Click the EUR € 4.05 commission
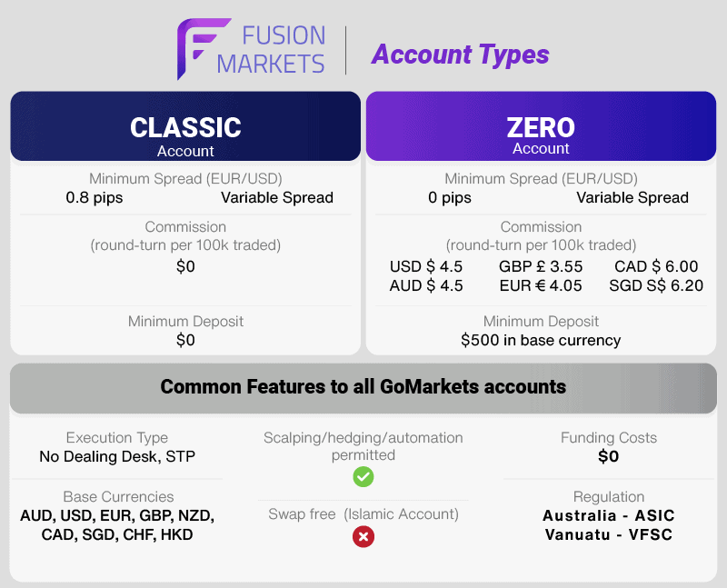The image size is (727, 588). point(541,285)
